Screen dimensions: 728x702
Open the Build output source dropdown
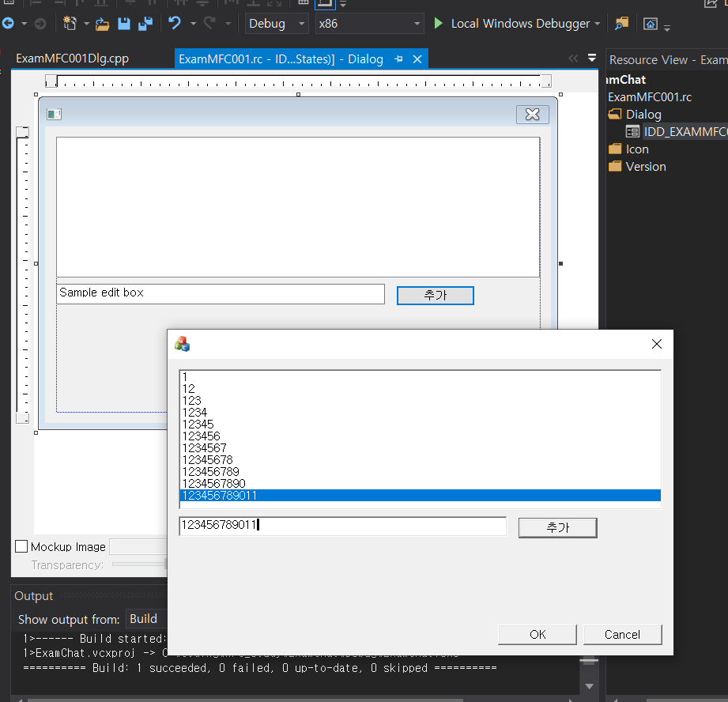pos(146,619)
